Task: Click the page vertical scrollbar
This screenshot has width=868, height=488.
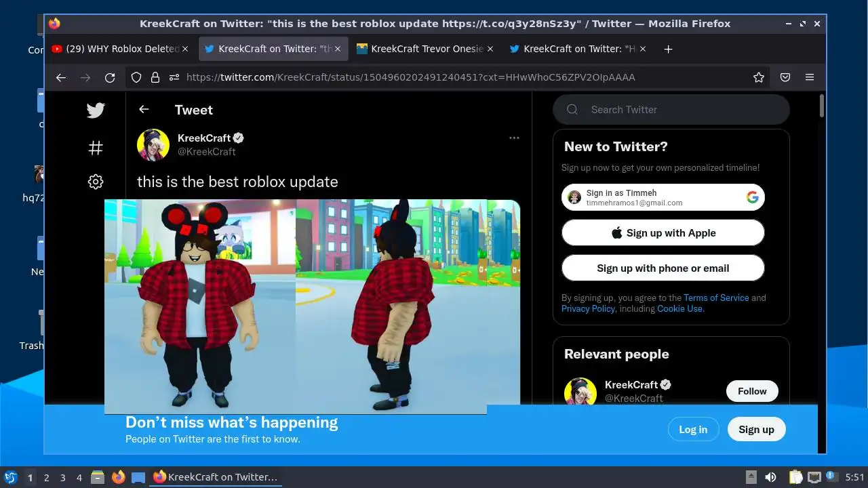Action: [822, 106]
